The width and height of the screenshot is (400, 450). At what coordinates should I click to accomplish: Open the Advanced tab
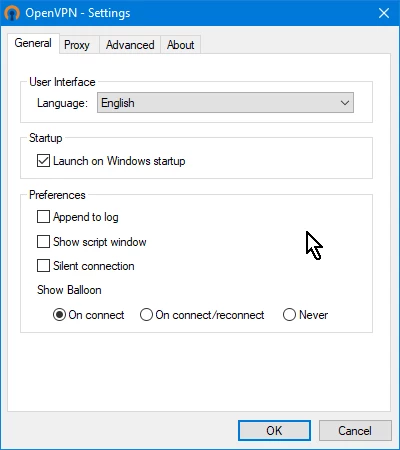coord(130,45)
